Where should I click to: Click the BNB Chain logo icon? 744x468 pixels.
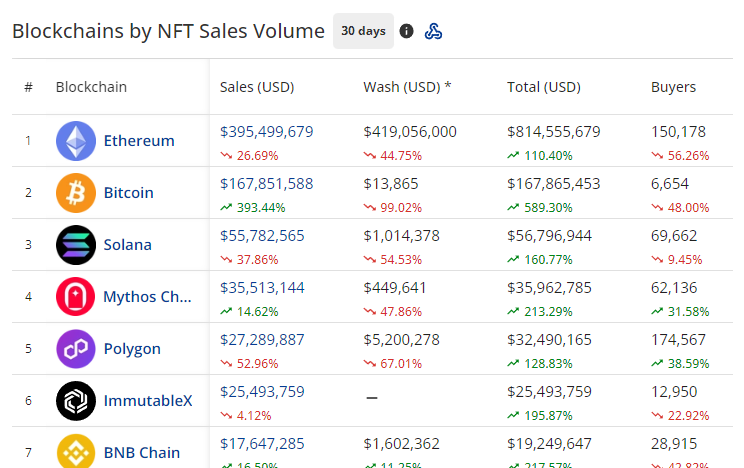(76, 451)
